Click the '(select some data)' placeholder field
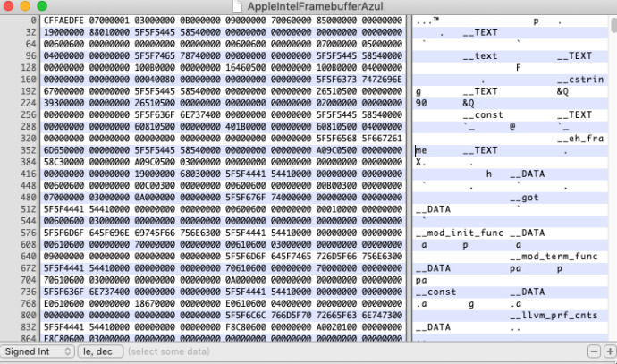This screenshot has width=617, height=364. 168,351
